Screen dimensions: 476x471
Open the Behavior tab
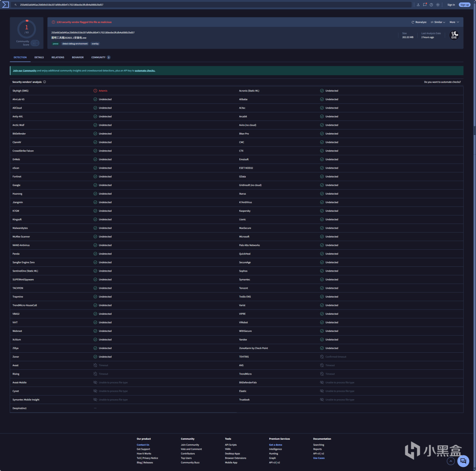[78, 57]
